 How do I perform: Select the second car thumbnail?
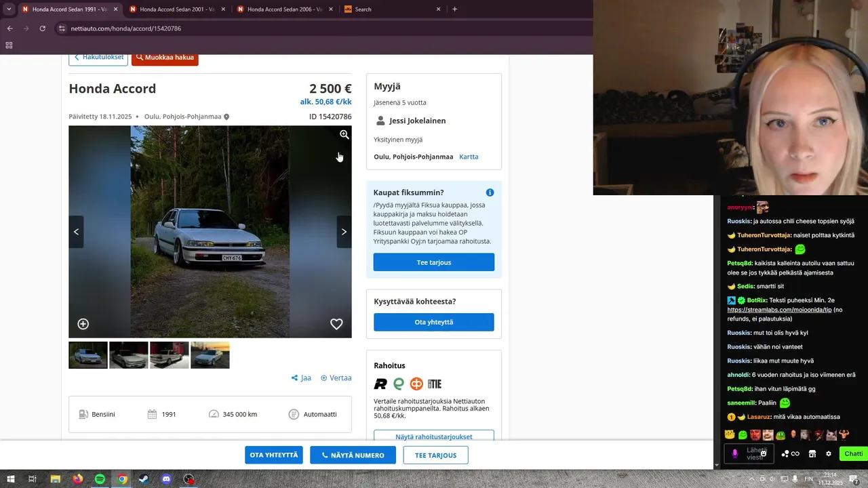[129, 355]
